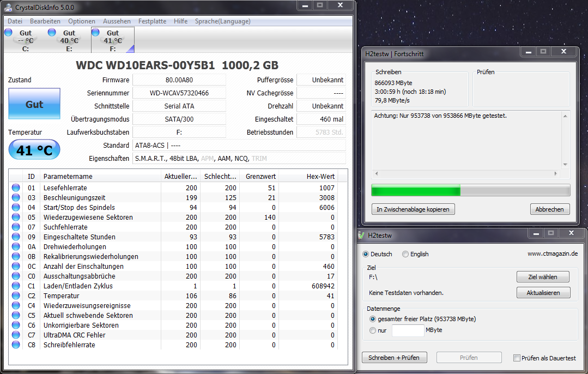Click the Aktueller column header
The width and height of the screenshot is (588, 374).
[180, 176]
